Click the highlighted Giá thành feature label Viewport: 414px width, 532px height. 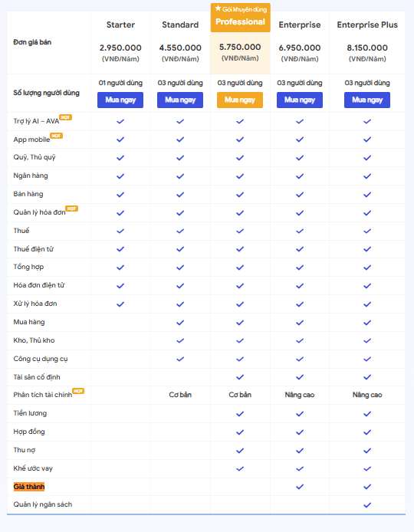[x=29, y=487]
